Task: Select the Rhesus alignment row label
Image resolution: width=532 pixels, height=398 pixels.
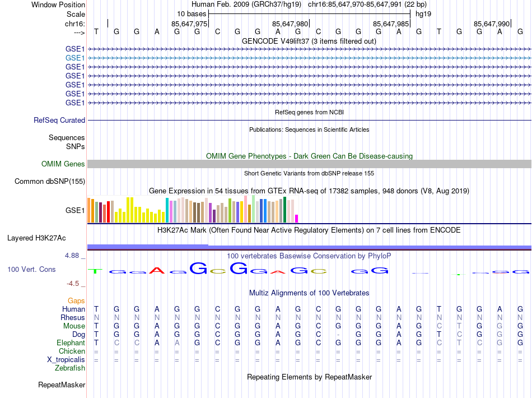Action: click(73, 318)
